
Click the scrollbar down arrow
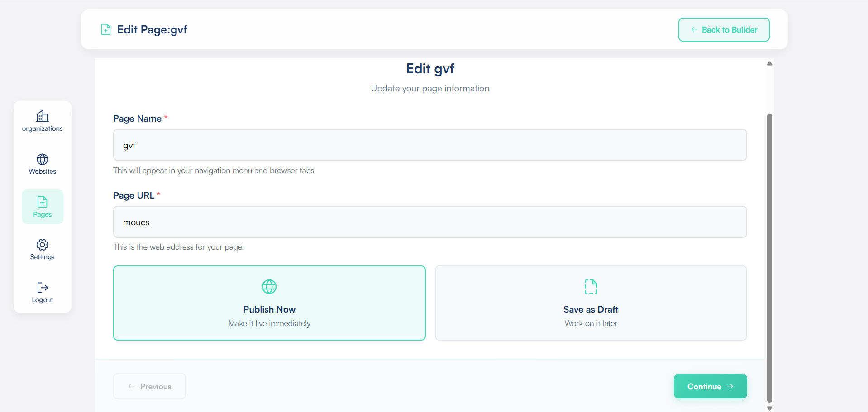[769, 408]
